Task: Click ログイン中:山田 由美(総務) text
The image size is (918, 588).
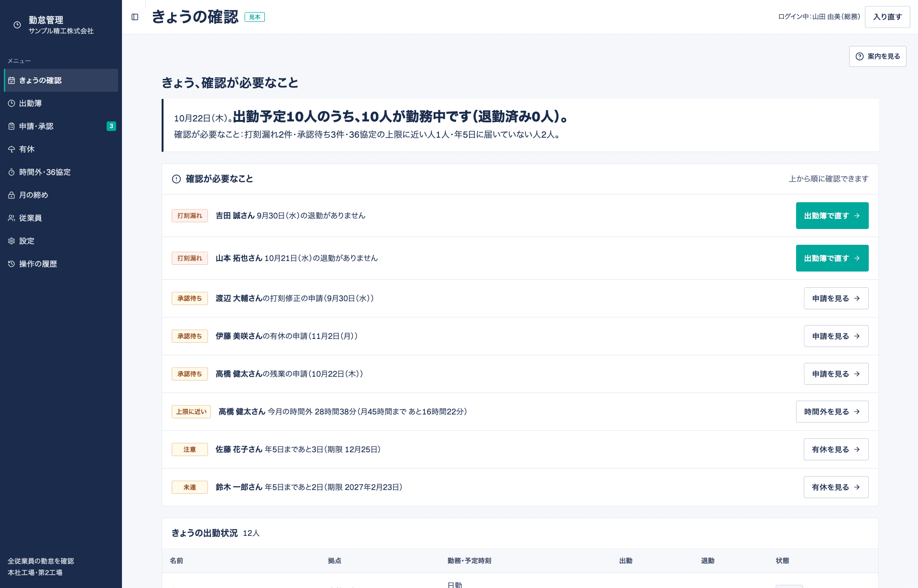Action: 819,17
